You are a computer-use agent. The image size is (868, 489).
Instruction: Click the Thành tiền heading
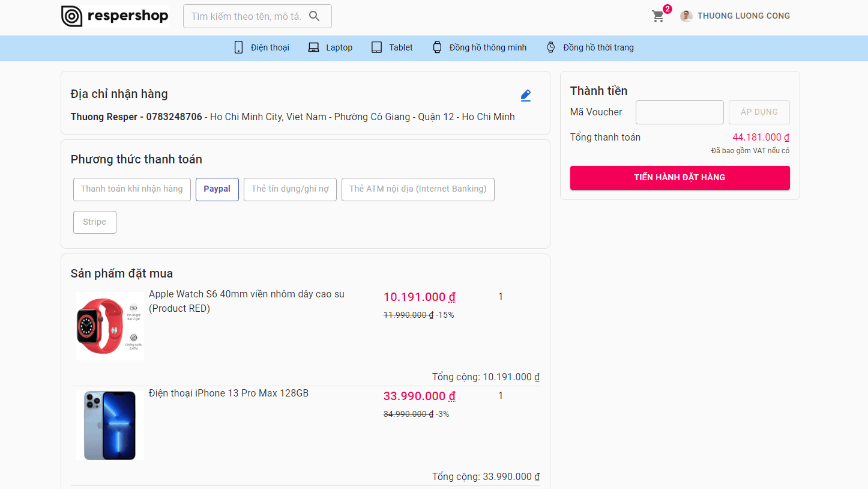tap(599, 91)
